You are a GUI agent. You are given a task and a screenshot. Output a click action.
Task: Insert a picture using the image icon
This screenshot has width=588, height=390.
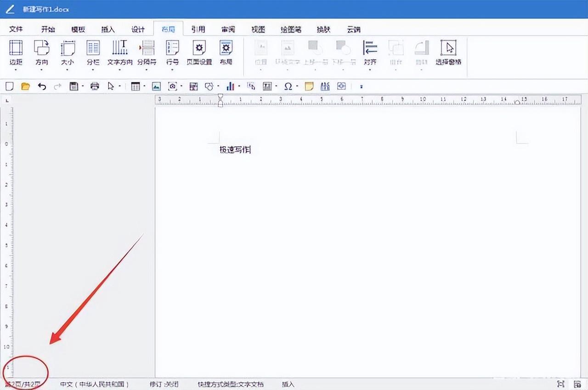[156, 86]
